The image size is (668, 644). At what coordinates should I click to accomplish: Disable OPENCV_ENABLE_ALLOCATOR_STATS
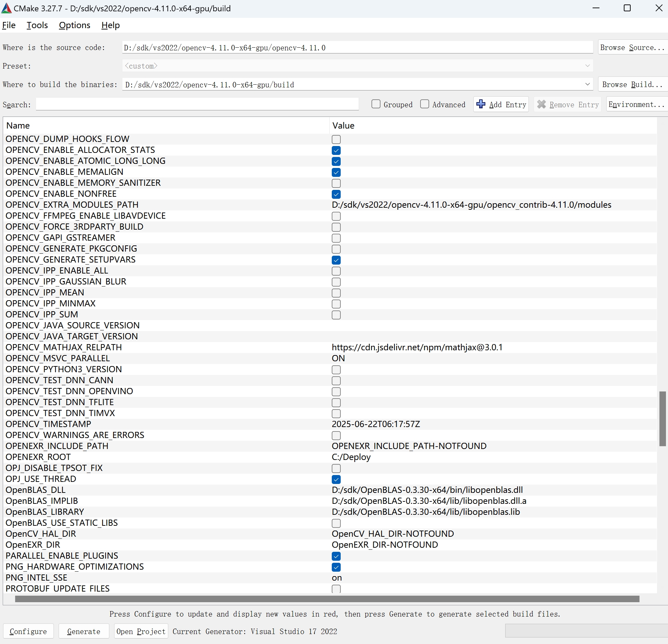pyautogui.click(x=336, y=150)
